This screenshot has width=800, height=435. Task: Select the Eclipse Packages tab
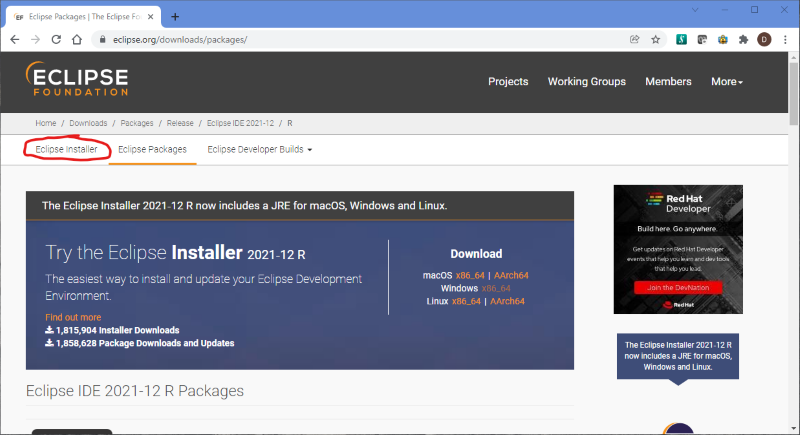click(153, 149)
